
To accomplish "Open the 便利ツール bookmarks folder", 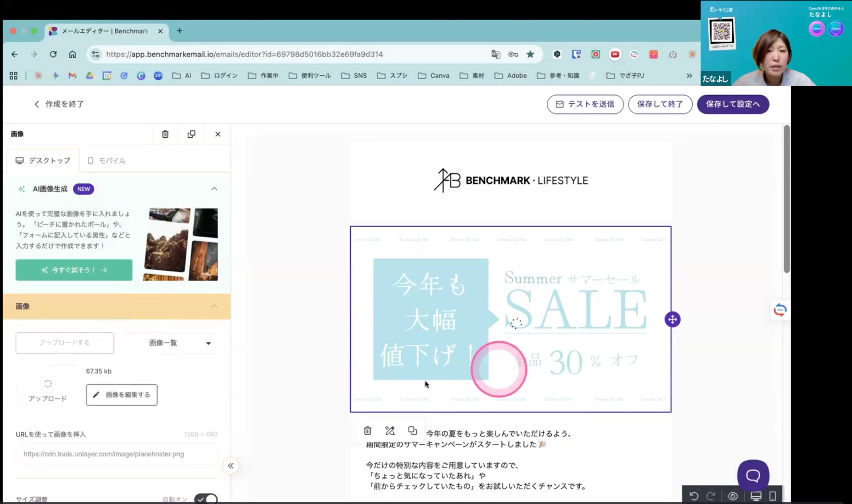I will point(310,76).
